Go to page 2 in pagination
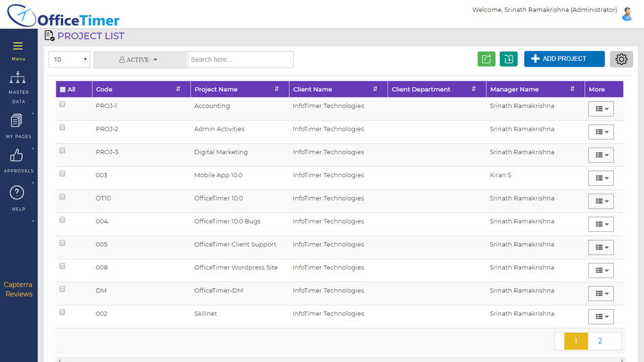Viewport: 644px width, 362px height. coord(600,341)
